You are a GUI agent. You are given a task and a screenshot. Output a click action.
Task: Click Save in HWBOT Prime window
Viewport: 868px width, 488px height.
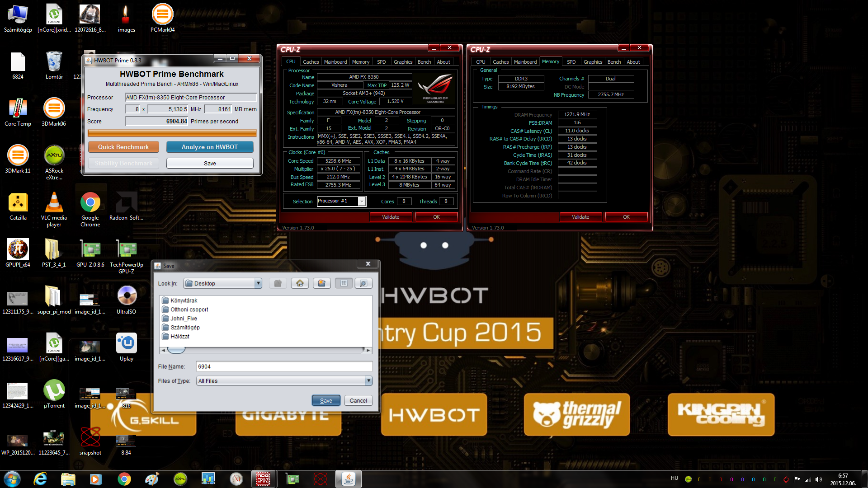tap(210, 163)
